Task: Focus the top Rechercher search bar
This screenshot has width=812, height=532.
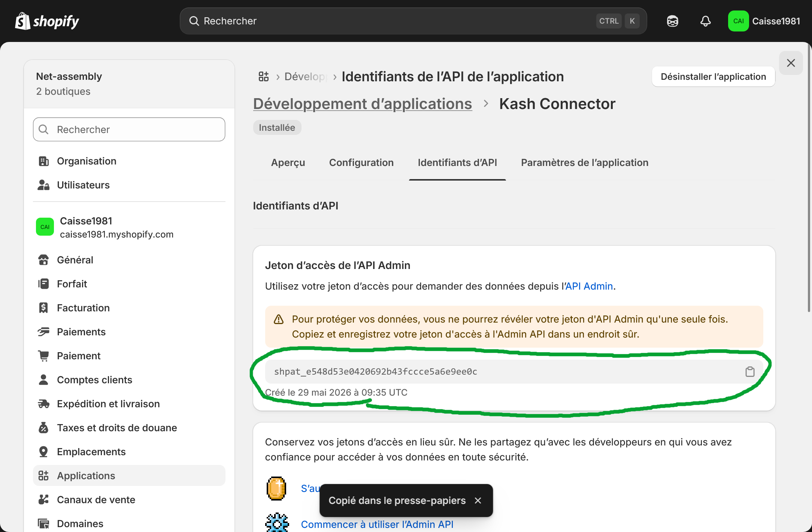Action: pos(413,21)
